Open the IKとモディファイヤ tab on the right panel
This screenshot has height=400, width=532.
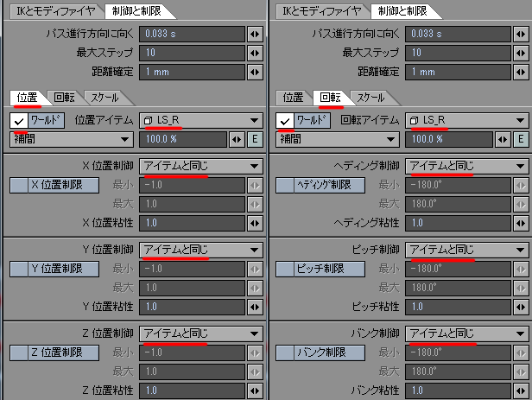coord(322,11)
